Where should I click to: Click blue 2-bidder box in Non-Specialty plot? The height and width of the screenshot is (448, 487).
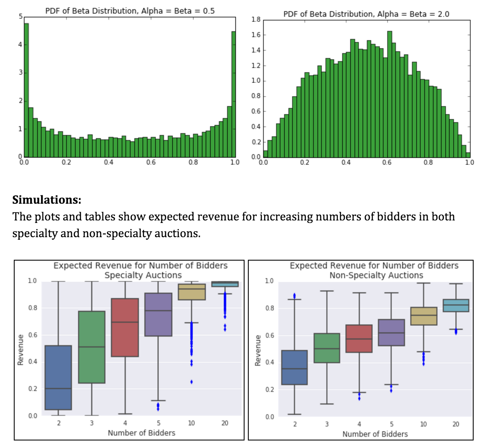click(x=294, y=367)
